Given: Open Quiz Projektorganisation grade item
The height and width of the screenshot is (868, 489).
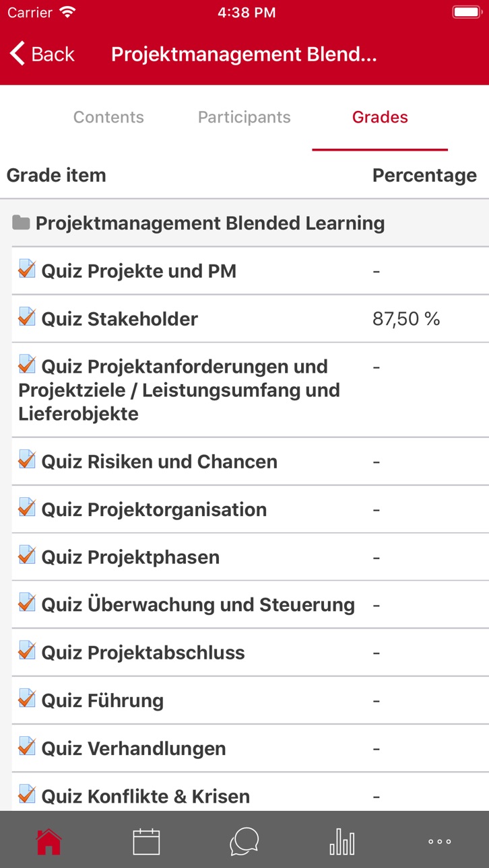Looking at the screenshot, I should click(250, 509).
